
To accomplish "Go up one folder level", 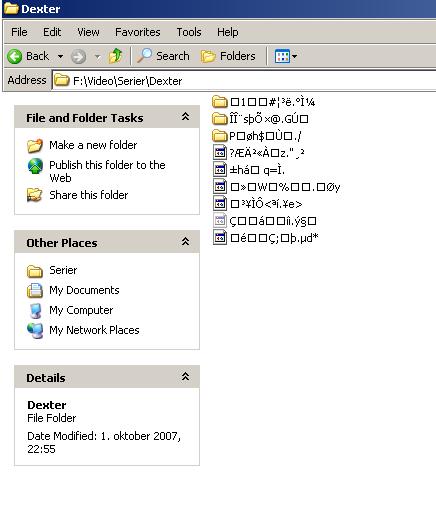I will pos(116,56).
